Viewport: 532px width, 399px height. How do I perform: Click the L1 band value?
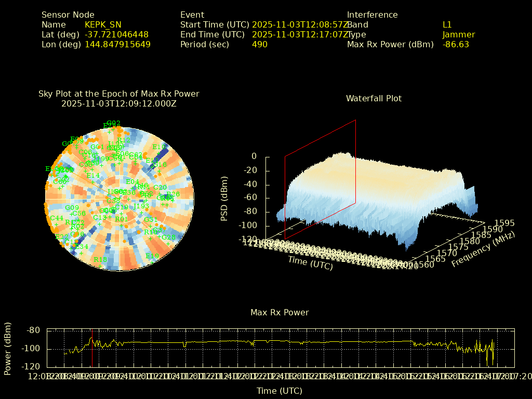coord(447,24)
